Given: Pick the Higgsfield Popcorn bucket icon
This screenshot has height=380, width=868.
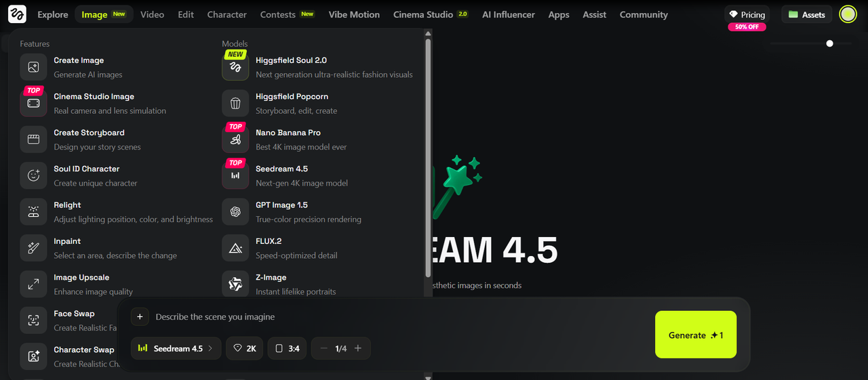Looking at the screenshot, I should [x=235, y=103].
